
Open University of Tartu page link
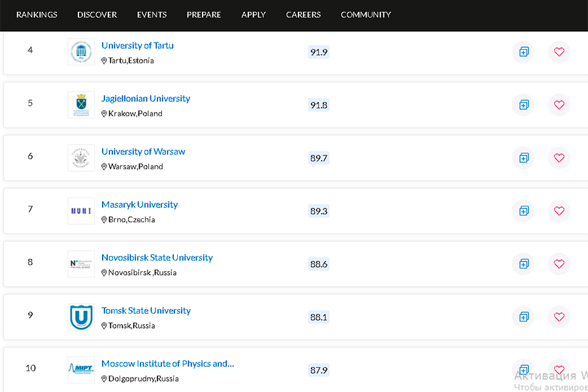[x=137, y=46]
